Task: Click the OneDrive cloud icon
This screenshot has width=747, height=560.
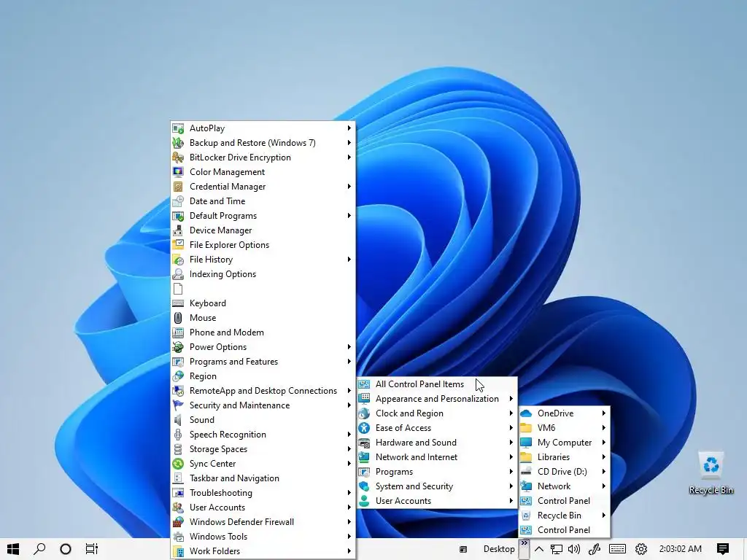Action: tap(527, 413)
